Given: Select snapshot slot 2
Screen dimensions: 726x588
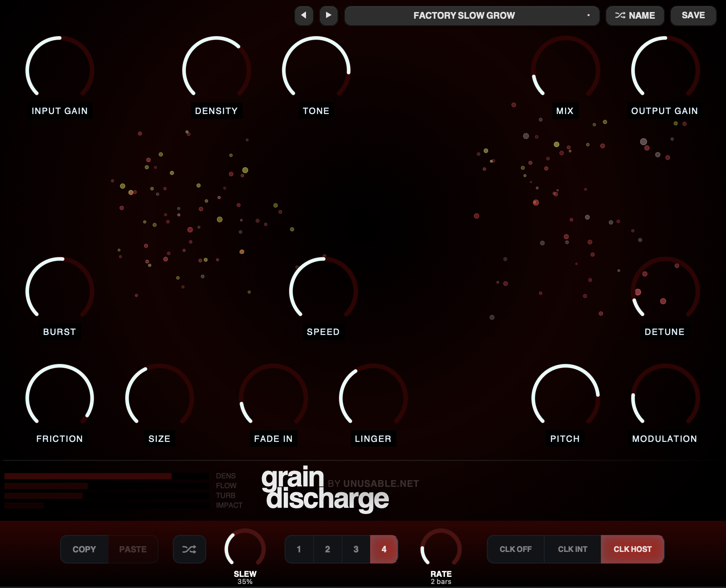Looking at the screenshot, I should click(x=328, y=549).
